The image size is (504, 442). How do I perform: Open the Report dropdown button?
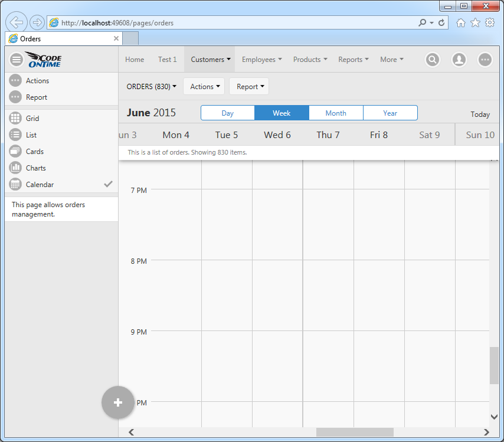tap(250, 87)
